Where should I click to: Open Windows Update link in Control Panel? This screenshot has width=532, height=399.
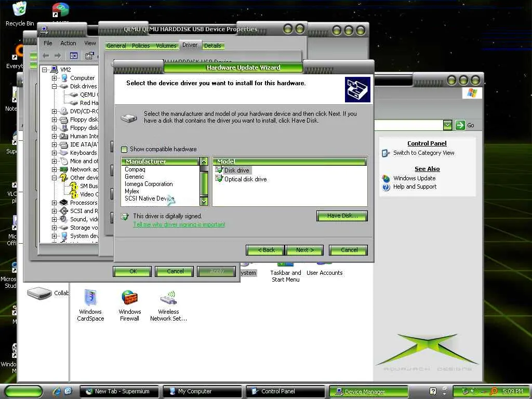point(414,179)
